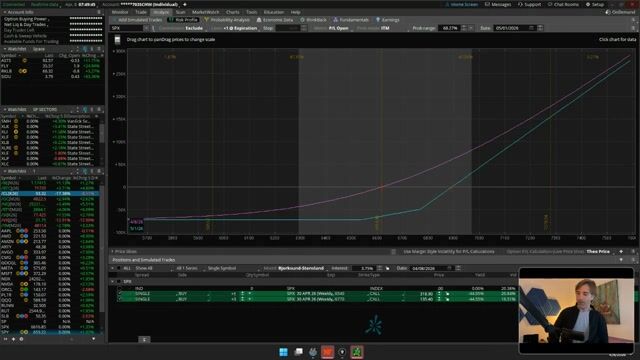The height and width of the screenshot is (360, 640).
Task: Collapse the SPX positions group
Action: (113, 282)
